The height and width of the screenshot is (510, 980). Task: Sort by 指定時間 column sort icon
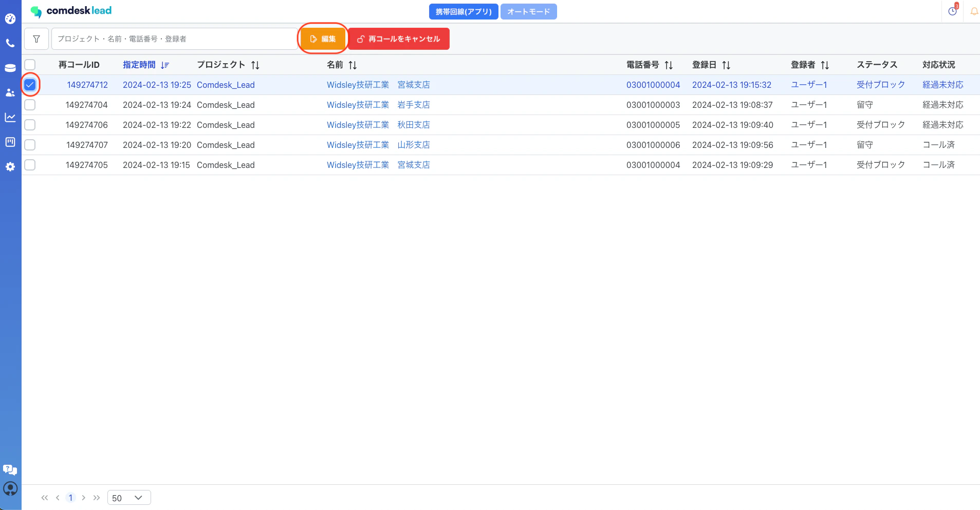(x=165, y=65)
